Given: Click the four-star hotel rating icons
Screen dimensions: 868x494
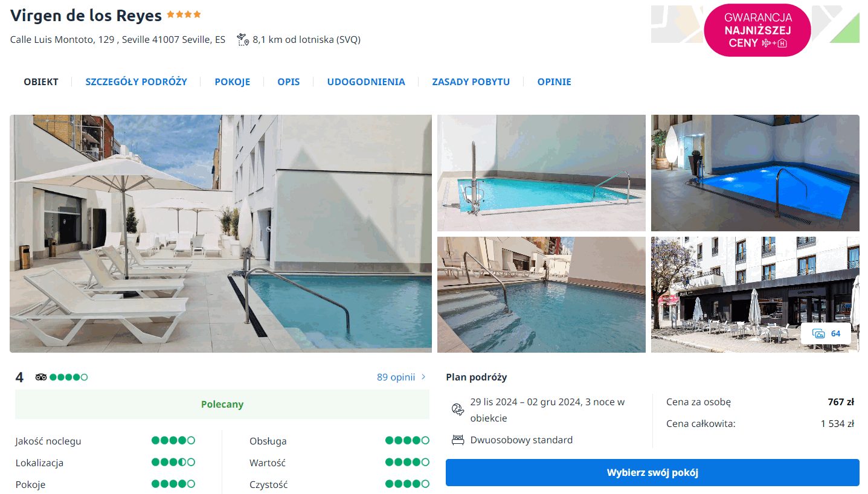Looking at the screenshot, I should coord(184,14).
